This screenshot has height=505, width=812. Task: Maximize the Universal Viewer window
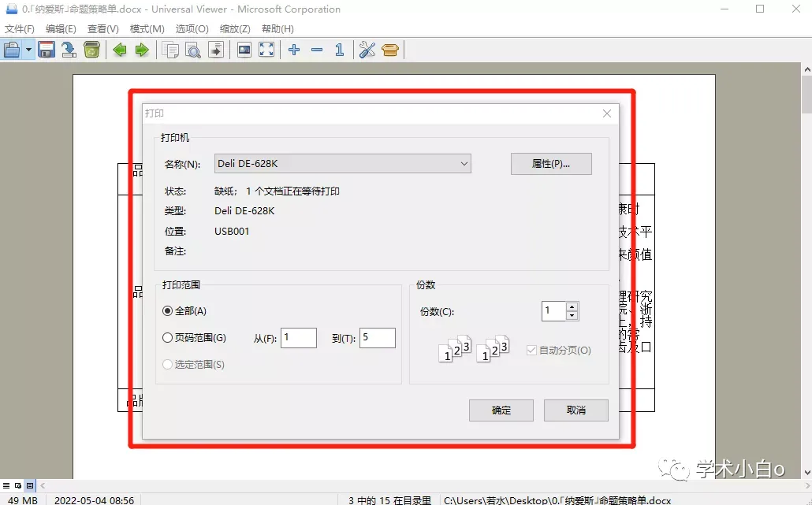coord(760,9)
